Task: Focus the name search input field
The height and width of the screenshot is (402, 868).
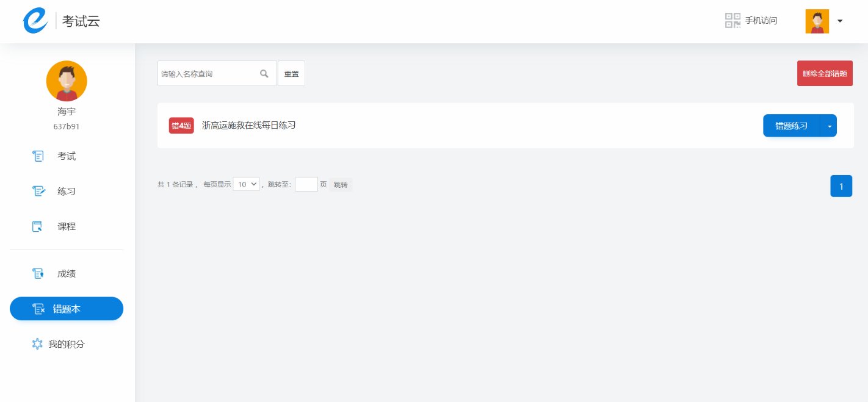Action: pyautogui.click(x=208, y=74)
